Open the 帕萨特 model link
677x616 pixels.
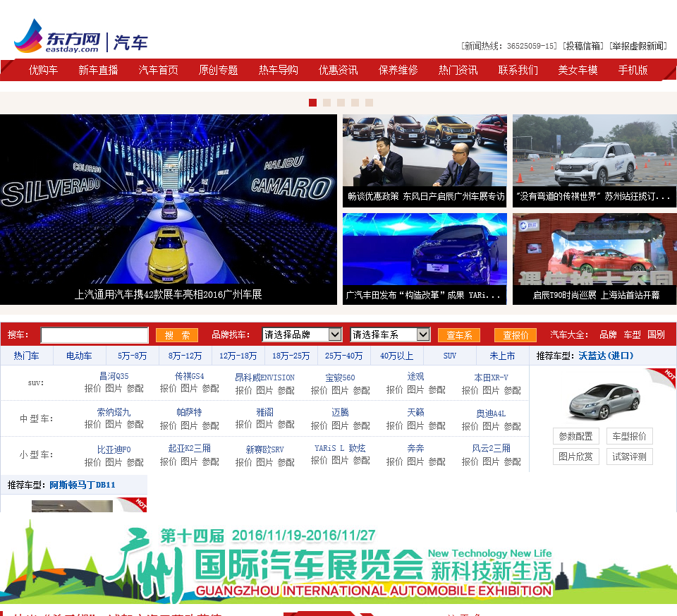(x=189, y=412)
